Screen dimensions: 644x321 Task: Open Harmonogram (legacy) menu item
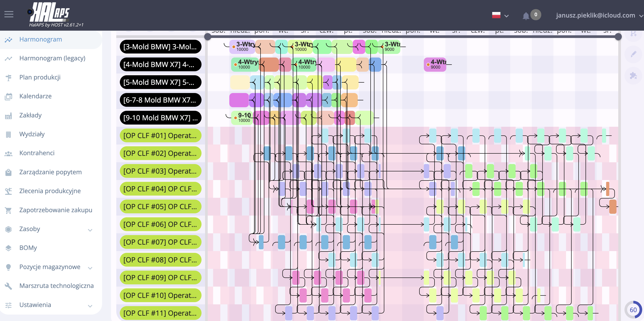pos(52,58)
